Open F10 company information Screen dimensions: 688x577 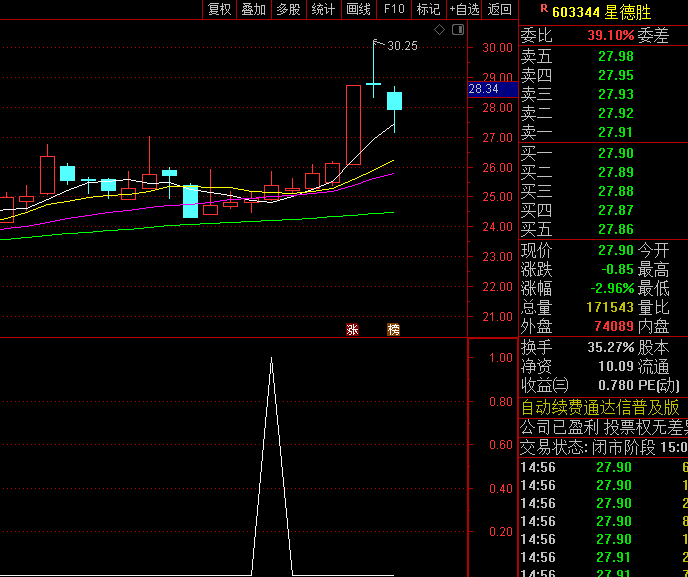tap(394, 10)
